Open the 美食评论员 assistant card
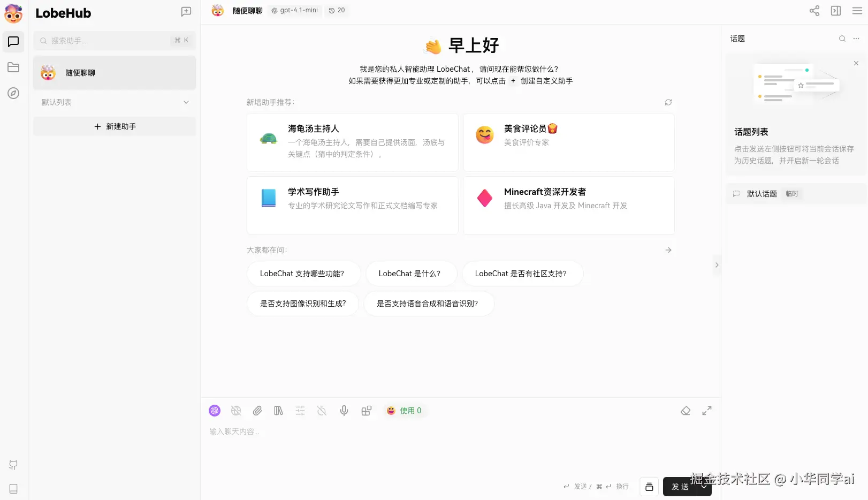The image size is (868, 500). [x=569, y=142]
